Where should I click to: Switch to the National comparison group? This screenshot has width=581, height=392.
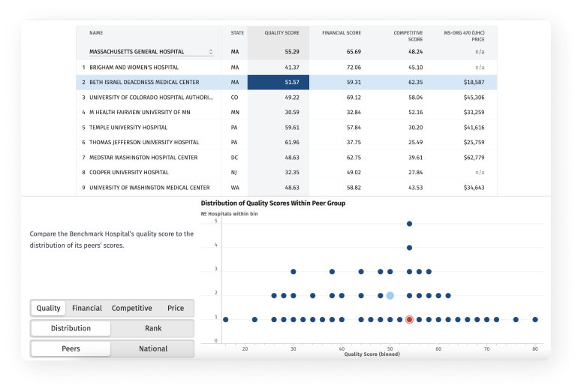[153, 348]
